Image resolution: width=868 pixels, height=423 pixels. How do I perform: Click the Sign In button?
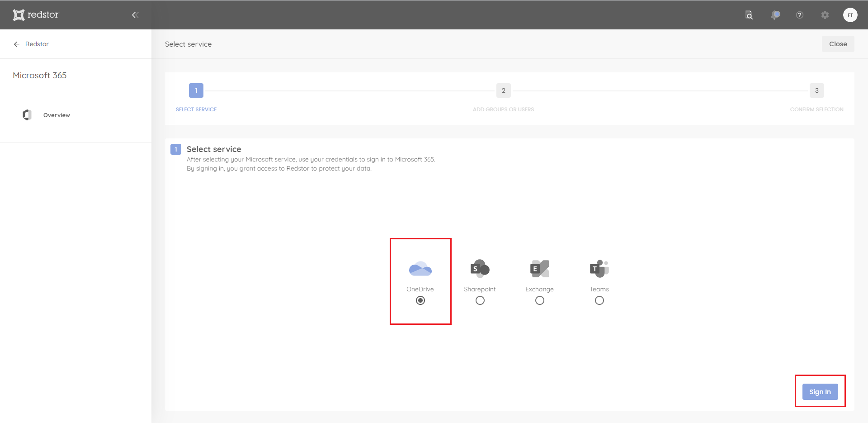point(820,392)
